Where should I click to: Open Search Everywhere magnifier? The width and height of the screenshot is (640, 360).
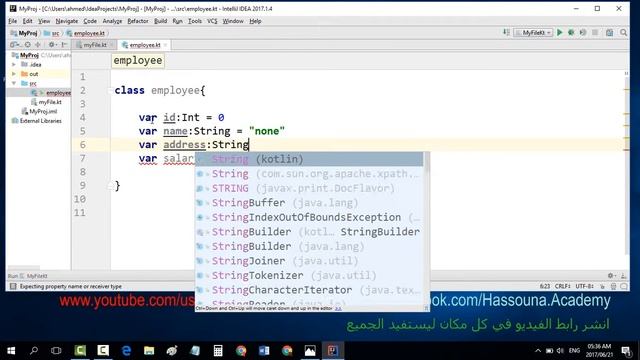(x=623, y=33)
